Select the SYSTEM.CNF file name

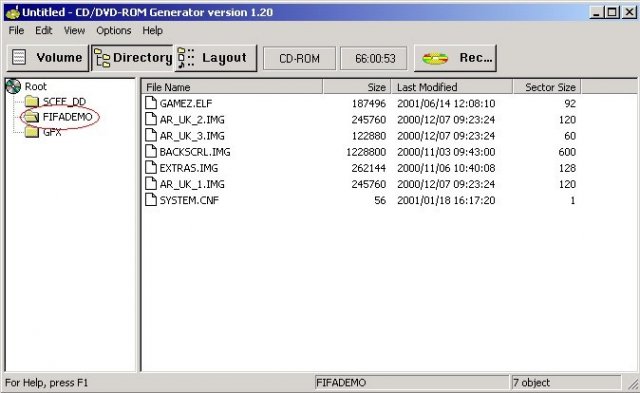[189, 200]
